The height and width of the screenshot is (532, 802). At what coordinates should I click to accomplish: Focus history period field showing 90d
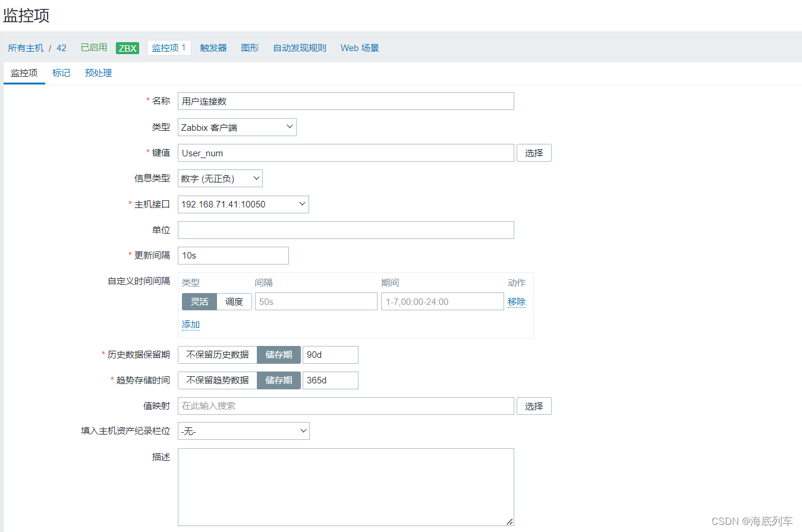click(x=331, y=355)
